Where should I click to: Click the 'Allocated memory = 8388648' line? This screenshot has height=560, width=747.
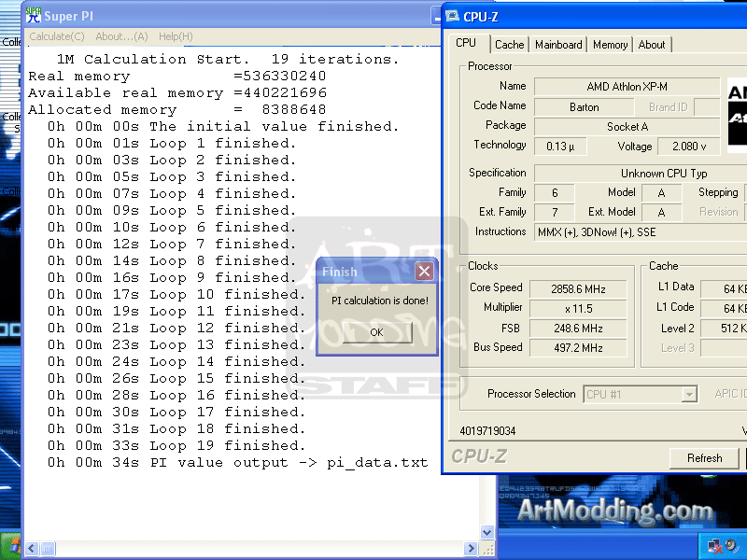(176, 109)
